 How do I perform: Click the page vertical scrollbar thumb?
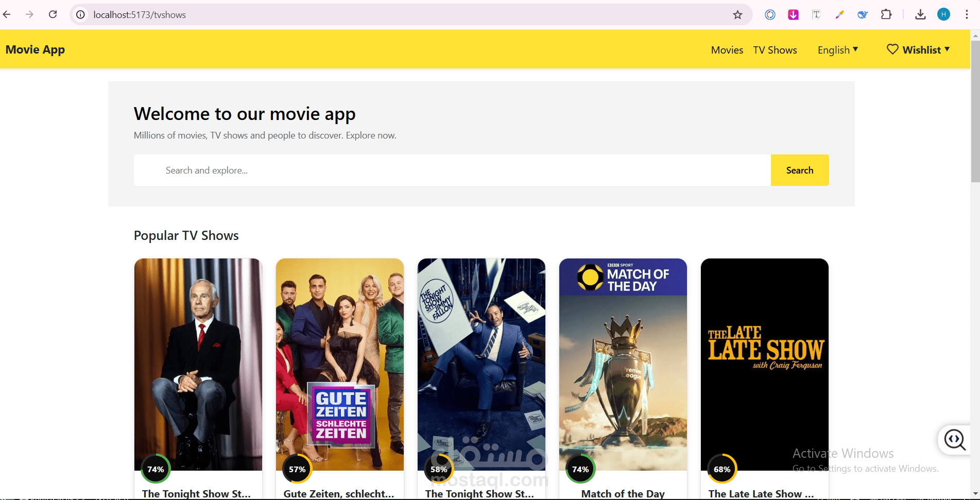click(975, 111)
